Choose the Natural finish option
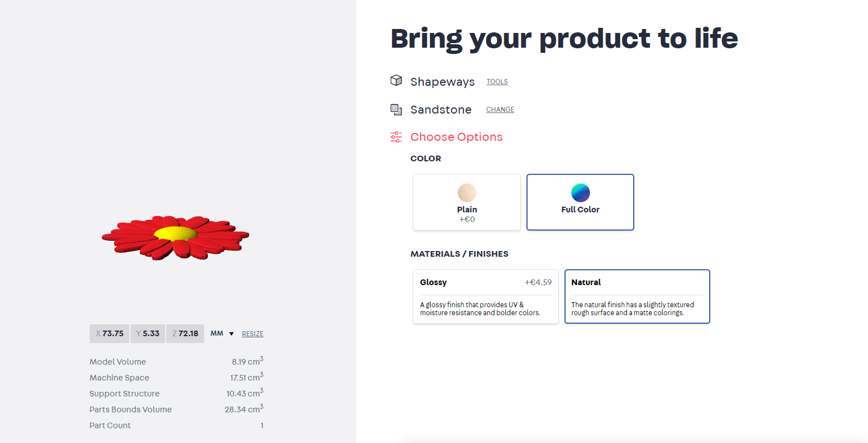 637,296
